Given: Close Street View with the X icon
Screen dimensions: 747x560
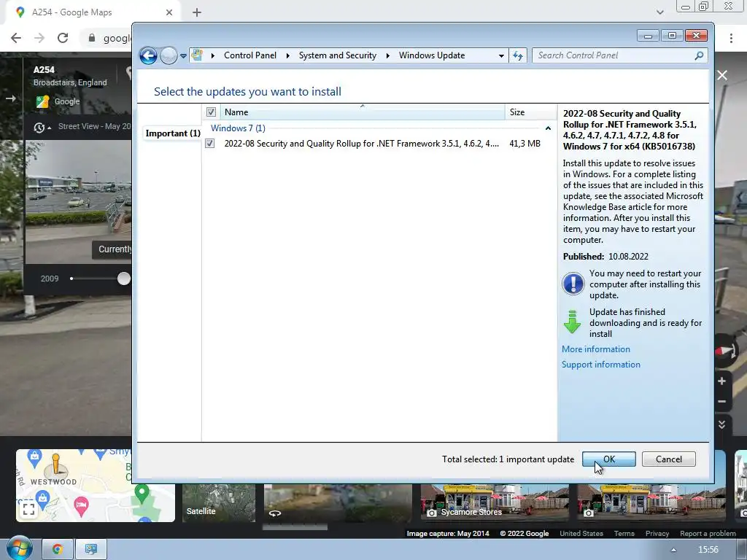Looking at the screenshot, I should click(722, 75).
